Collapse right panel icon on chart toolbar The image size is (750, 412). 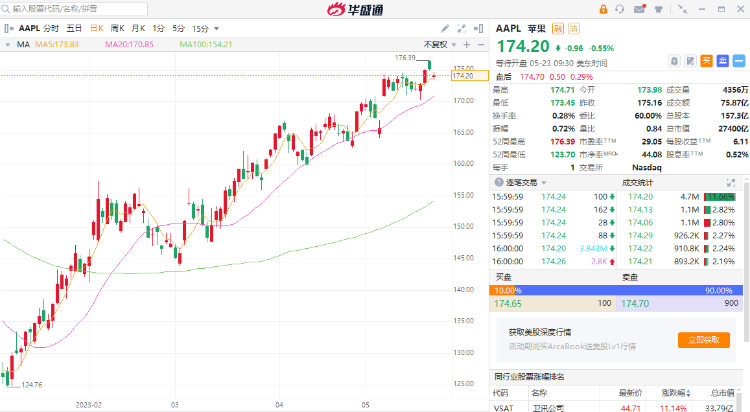click(x=478, y=29)
